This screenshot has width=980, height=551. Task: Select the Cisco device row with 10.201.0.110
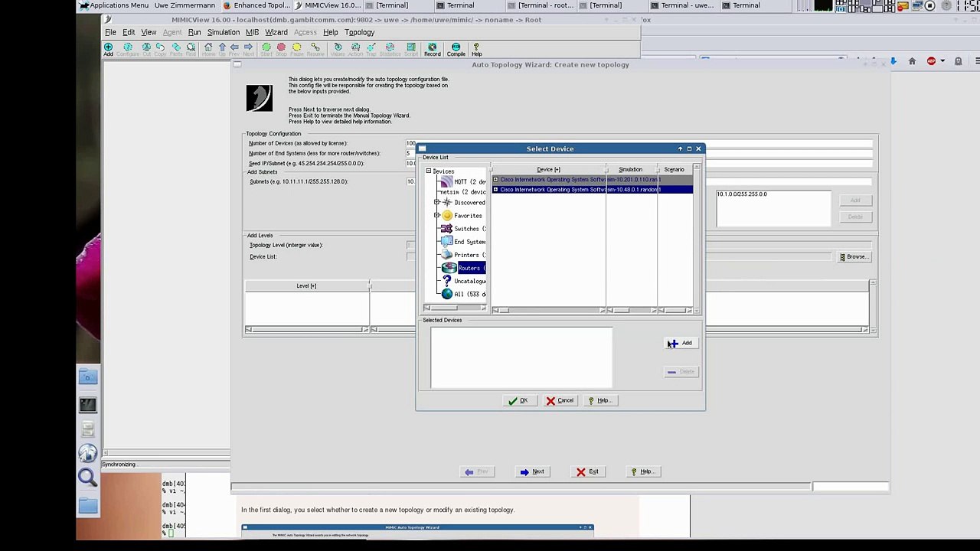(593, 179)
